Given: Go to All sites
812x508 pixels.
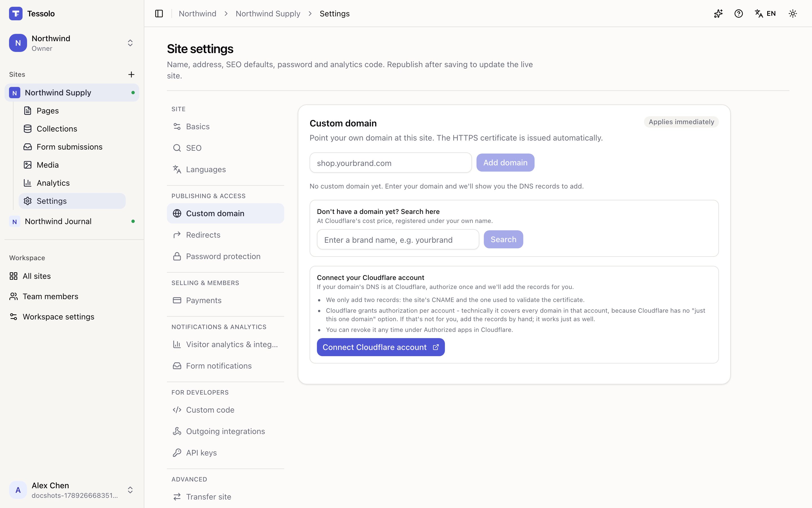Looking at the screenshot, I should (x=72, y=276).
